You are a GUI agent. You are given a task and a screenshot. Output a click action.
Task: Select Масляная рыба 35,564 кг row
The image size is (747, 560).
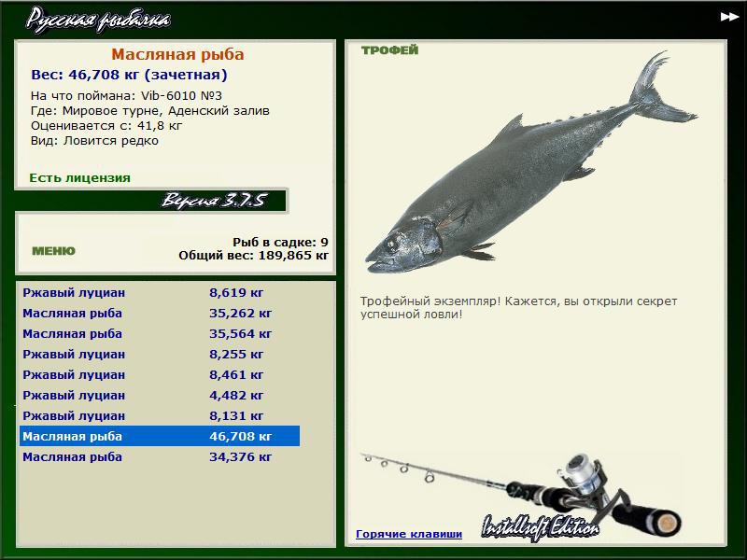pos(160,333)
